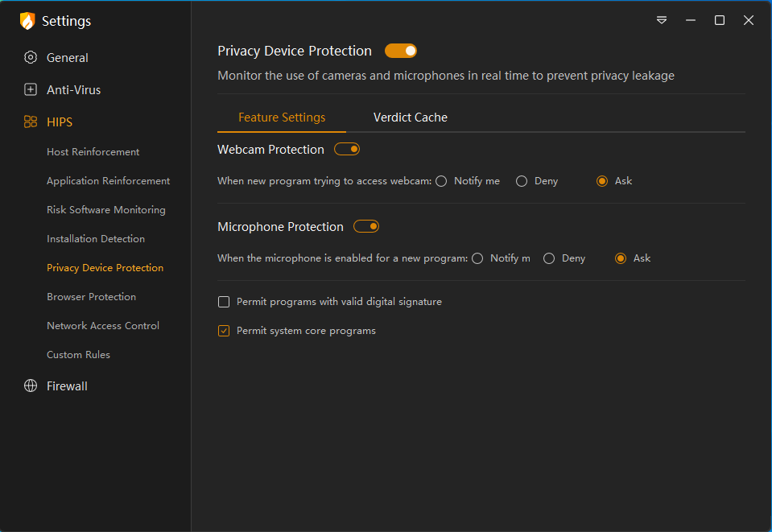772x532 pixels.
Task: Select Deny for webcam access
Action: 522,181
